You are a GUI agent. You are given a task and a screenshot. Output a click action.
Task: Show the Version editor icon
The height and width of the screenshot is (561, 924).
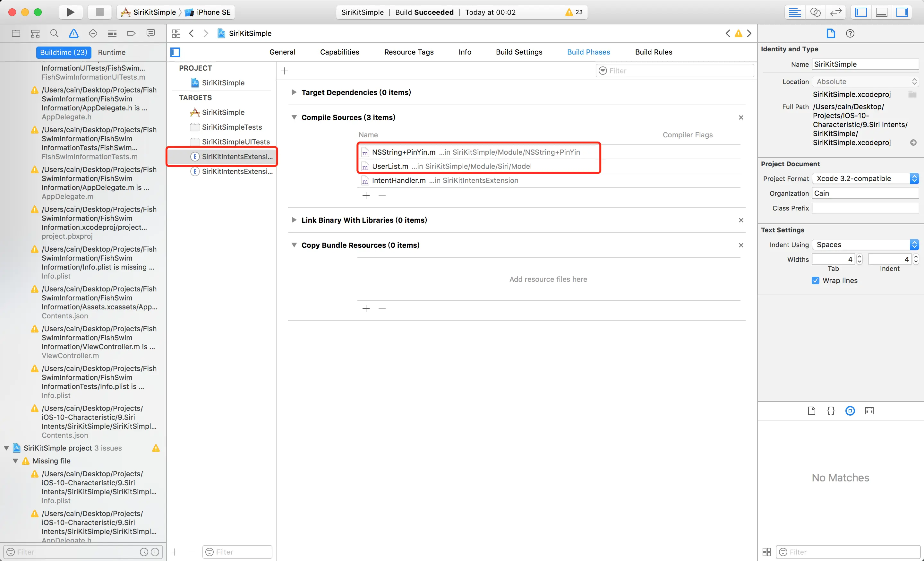click(836, 12)
